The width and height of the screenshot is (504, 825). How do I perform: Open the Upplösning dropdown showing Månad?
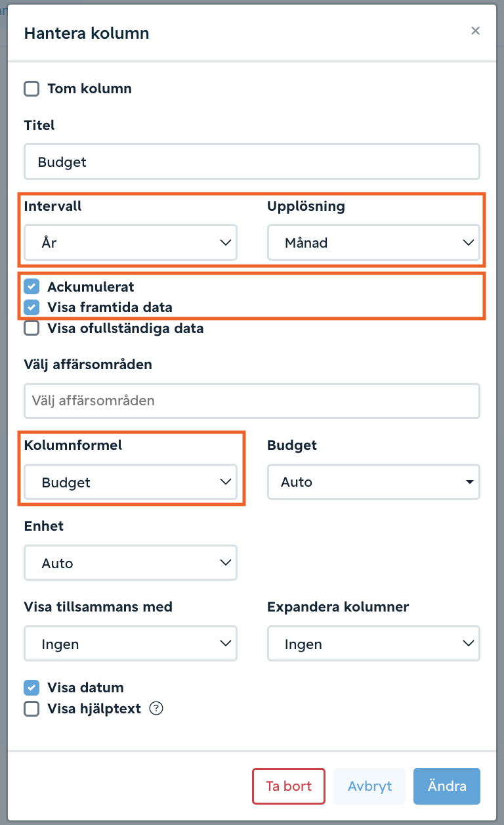click(373, 243)
